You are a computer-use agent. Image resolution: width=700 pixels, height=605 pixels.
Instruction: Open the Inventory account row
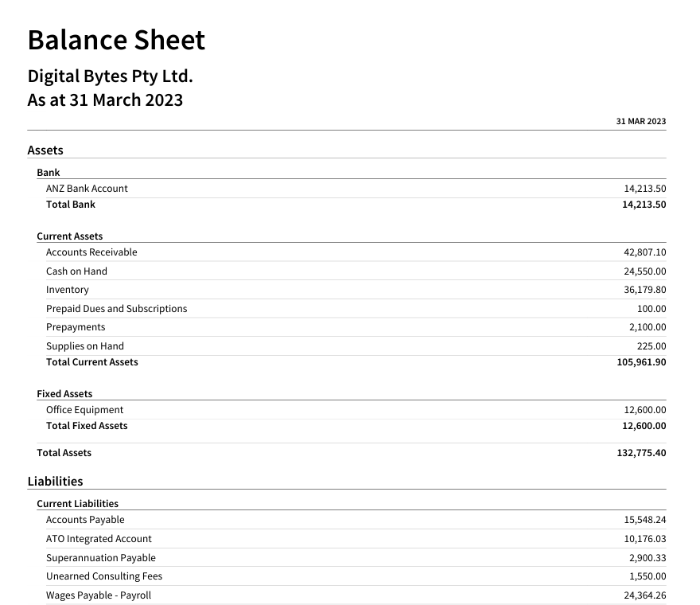coord(68,290)
